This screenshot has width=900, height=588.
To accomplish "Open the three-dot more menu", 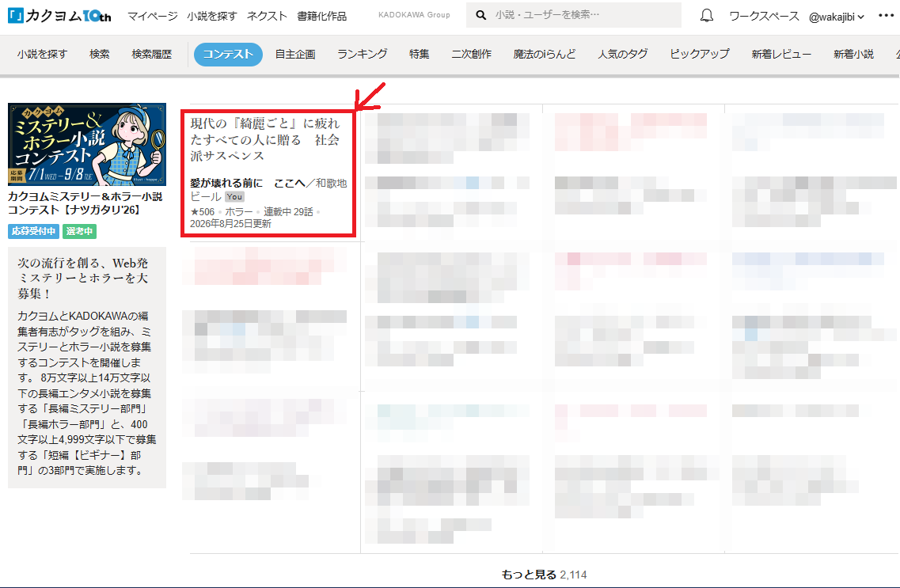I will point(886,16).
